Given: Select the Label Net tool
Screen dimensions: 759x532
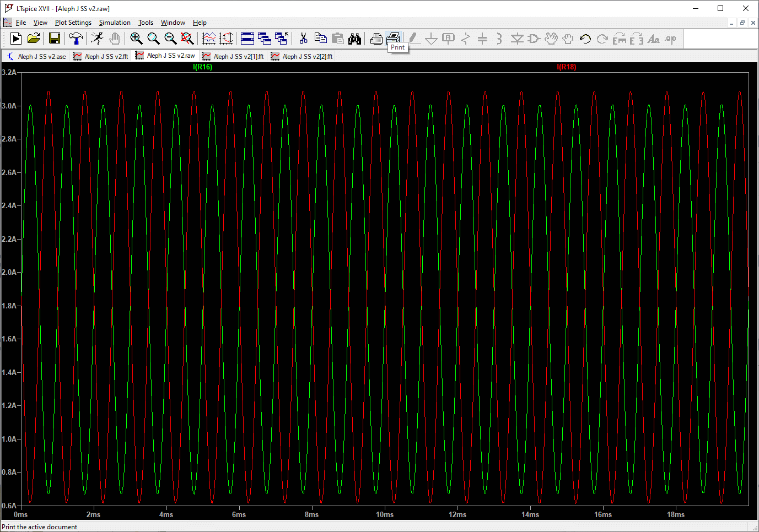Looking at the screenshot, I should (449, 39).
